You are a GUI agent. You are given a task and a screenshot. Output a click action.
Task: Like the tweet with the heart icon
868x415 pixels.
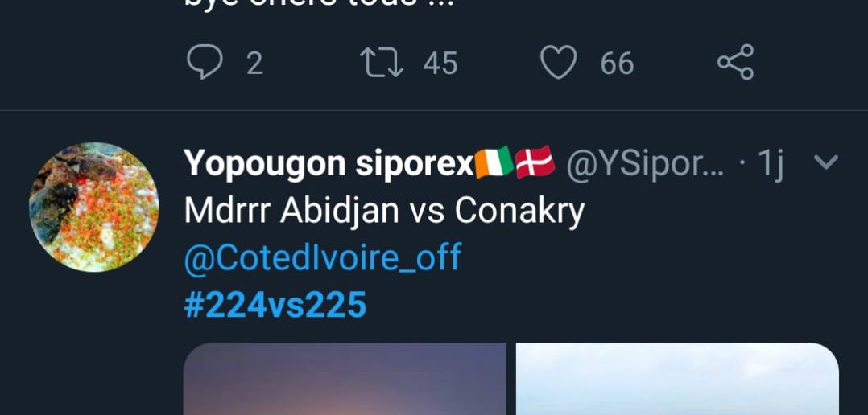559,62
